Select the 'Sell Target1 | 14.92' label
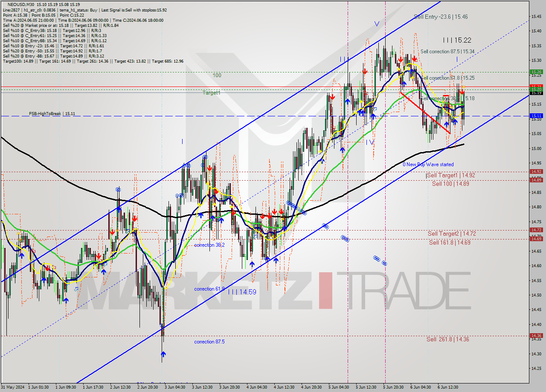 [x=450, y=175]
